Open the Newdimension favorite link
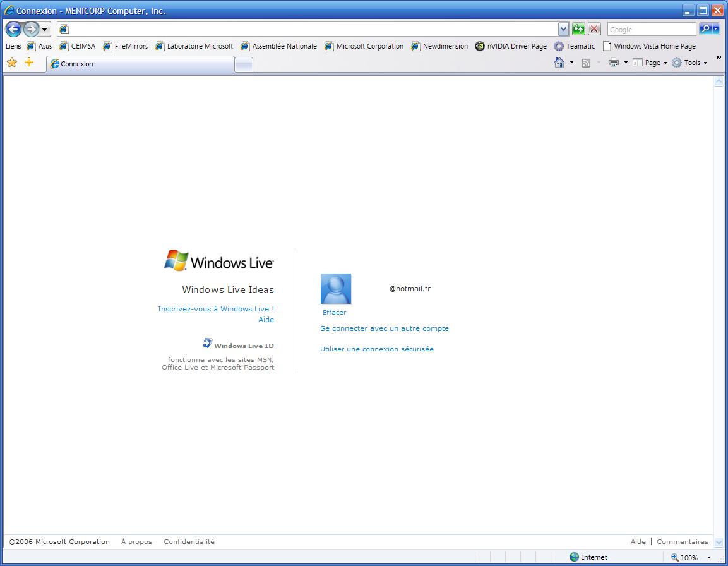Screen dimensions: 728x566 (439, 46)
